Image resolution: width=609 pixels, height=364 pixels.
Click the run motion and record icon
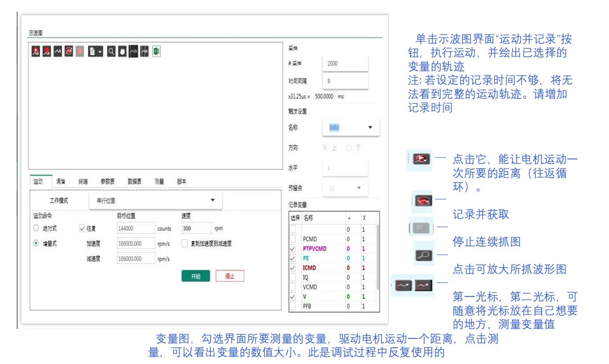coord(36,51)
